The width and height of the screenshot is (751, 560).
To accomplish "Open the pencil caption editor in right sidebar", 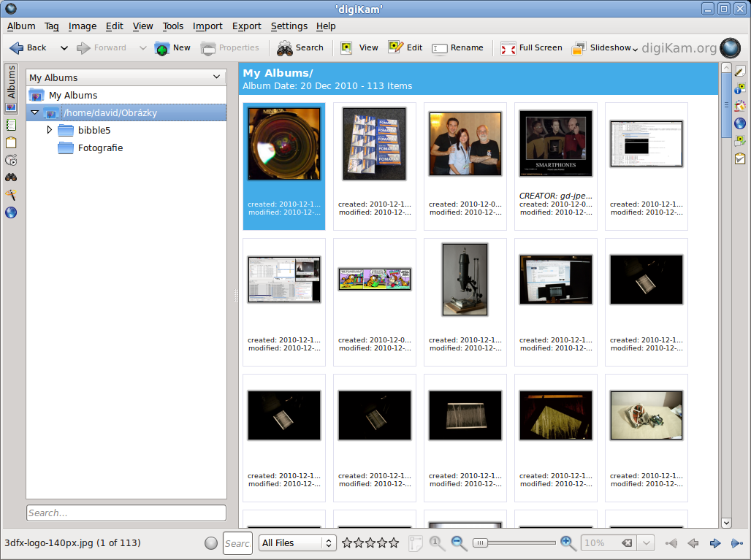I will [740, 72].
